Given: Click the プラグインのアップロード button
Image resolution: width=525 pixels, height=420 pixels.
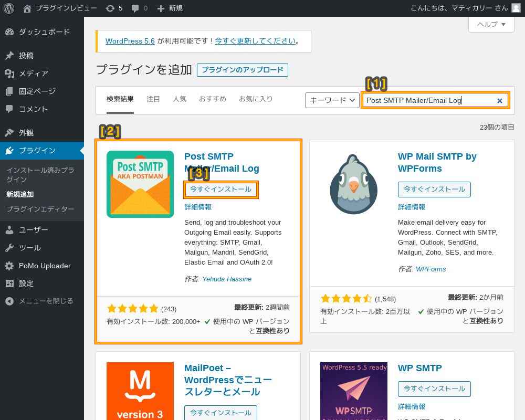Looking at the screenshot, I should point(243,70).
